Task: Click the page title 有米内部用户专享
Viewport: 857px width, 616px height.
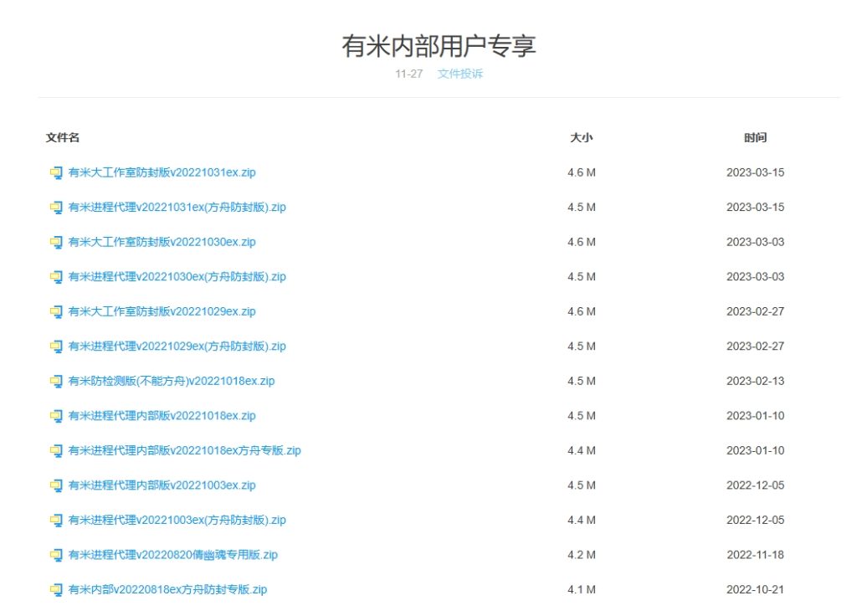Action: tap(439, 46)
